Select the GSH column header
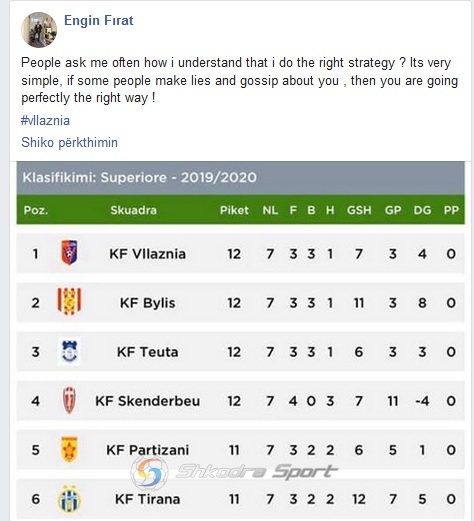The image size is (474, 521). click(x=359, y=210)
